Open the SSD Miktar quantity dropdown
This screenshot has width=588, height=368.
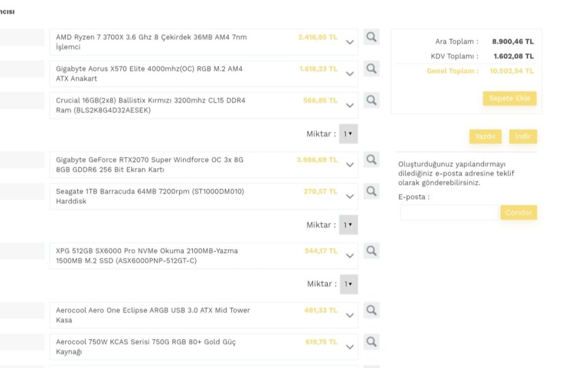click(x=348, y=284)
